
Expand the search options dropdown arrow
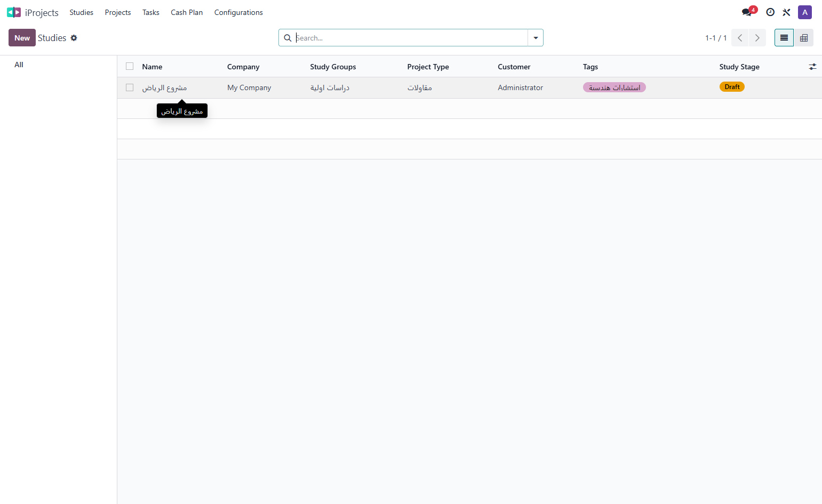536,38
